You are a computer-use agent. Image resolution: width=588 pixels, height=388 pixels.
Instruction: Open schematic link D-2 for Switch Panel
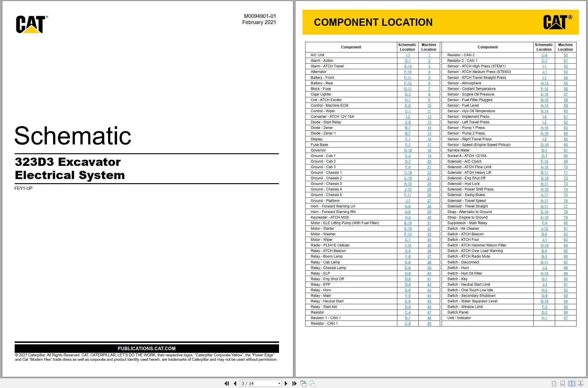click(544, 312)
